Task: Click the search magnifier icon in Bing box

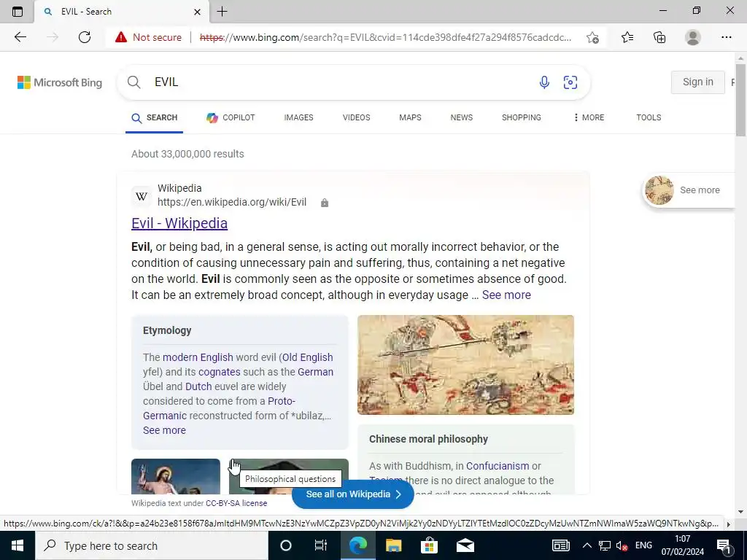Action: (134, 82)
